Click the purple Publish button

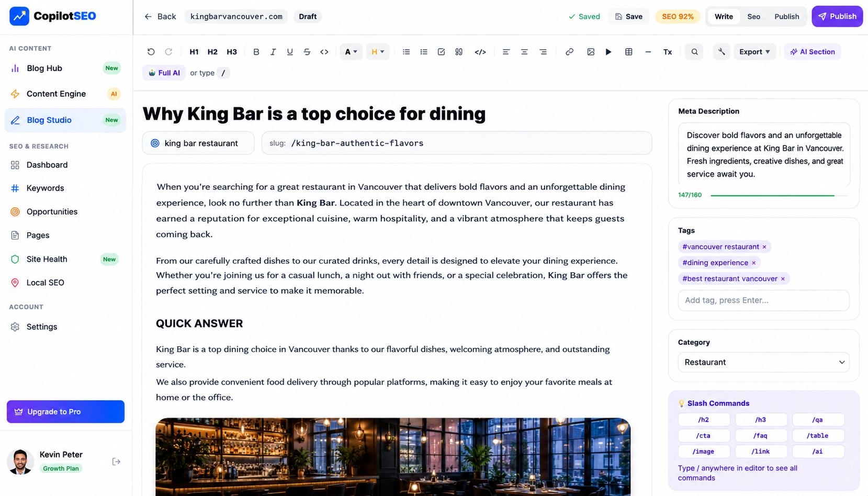pos(837,16)
